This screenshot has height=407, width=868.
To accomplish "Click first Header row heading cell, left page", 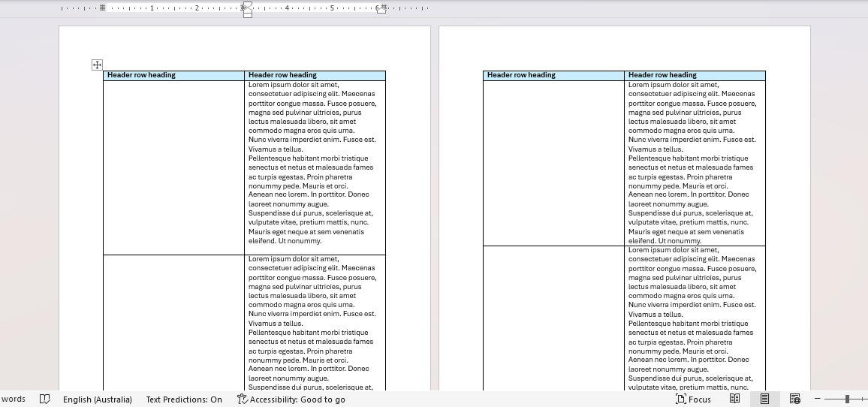I will [x=173, y=75].
